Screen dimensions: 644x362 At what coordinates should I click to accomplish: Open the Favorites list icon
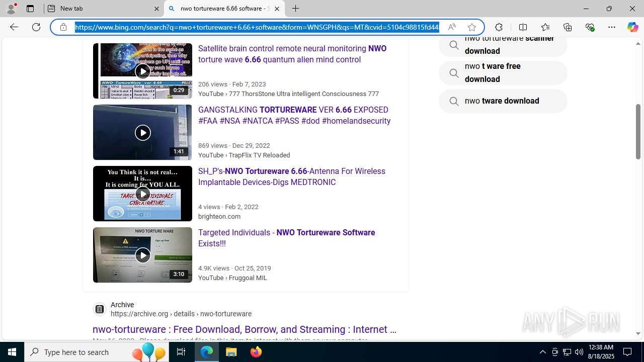pos(545,27)
